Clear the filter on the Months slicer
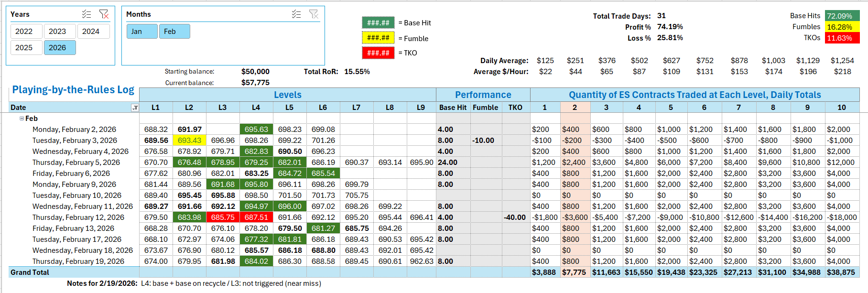The width and height of the screenshot is (868, 293). [x=314, y=14]
